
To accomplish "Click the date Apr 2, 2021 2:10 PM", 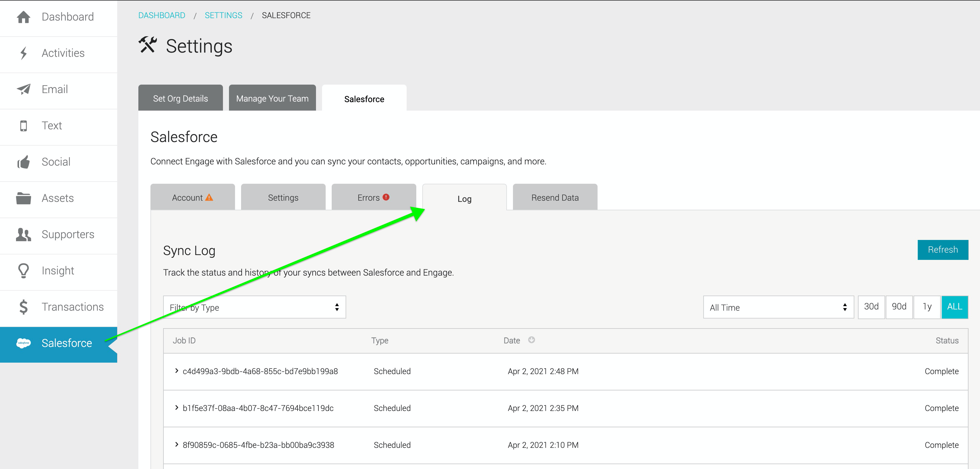I will pos(543,445).
